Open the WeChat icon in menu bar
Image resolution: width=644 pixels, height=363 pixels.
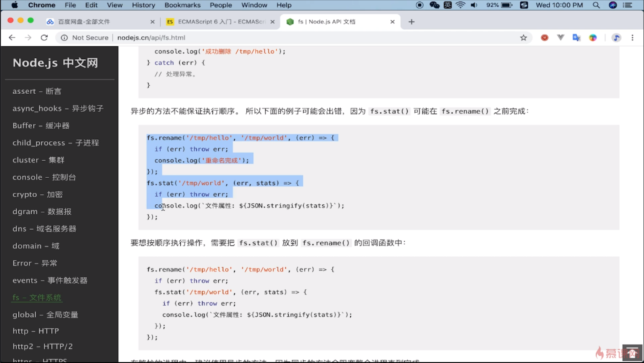tap(434, 5)
